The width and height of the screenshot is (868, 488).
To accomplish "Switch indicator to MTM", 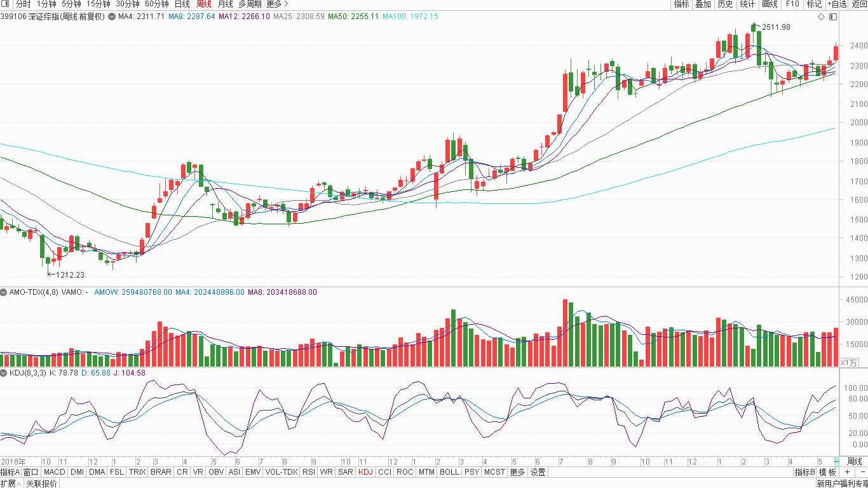I will (426, 472).
